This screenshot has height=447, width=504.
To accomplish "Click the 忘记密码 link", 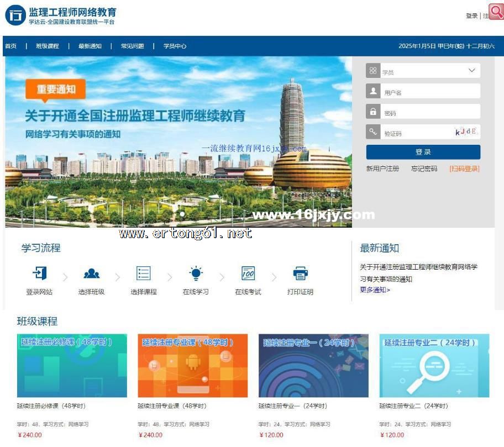I will [424, 169].
